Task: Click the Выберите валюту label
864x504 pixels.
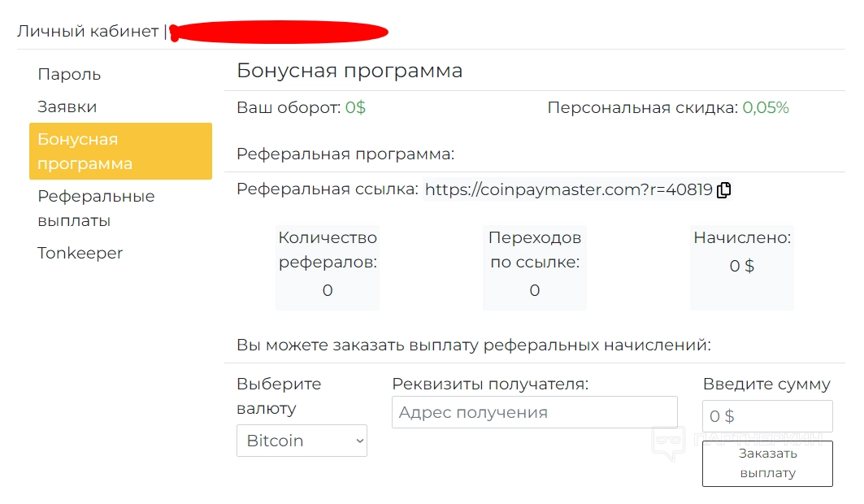Action: pos(279,396)
